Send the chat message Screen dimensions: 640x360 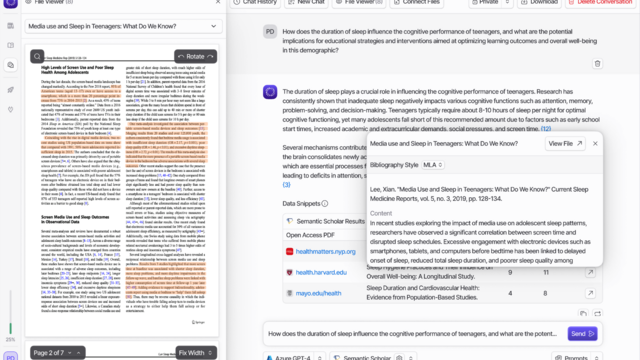pos(582,333)
